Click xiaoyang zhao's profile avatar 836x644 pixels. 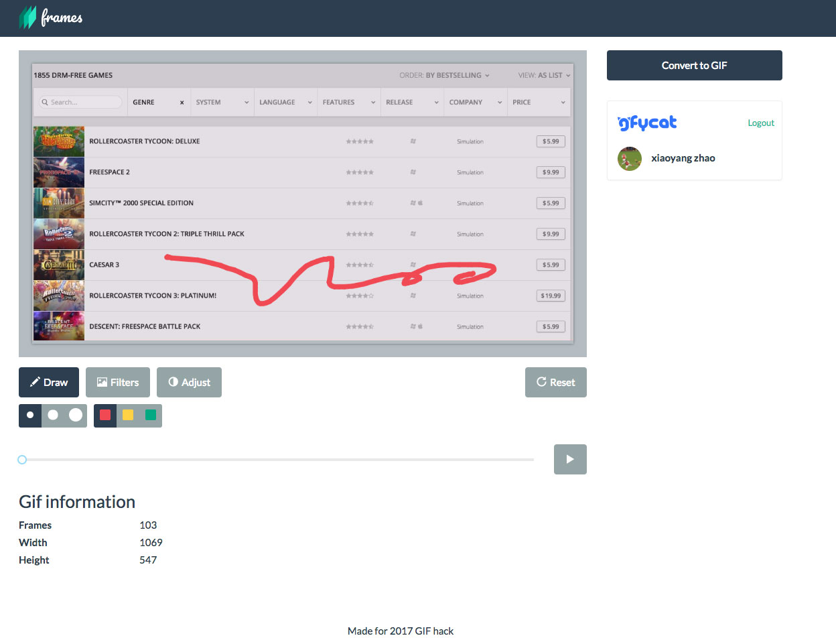(630, 158)
